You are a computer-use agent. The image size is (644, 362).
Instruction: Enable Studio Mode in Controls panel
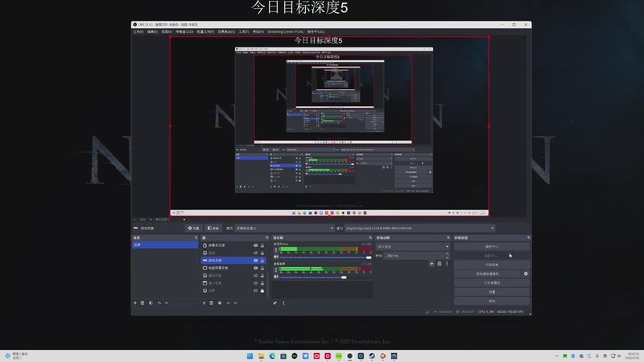tap(492, 283)
